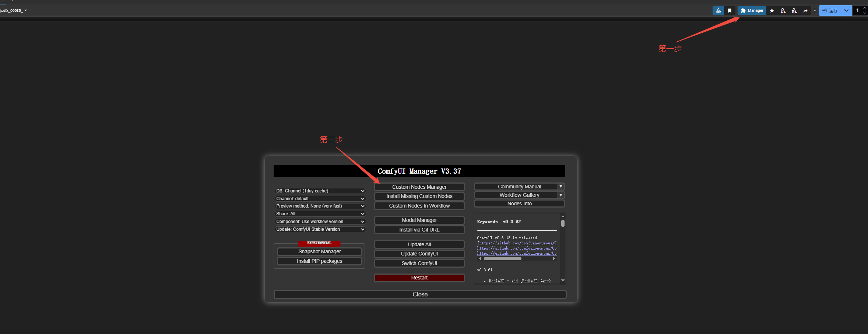Click the Manager puzzle-piece button

pyautogui.click(x=752, y=11)
